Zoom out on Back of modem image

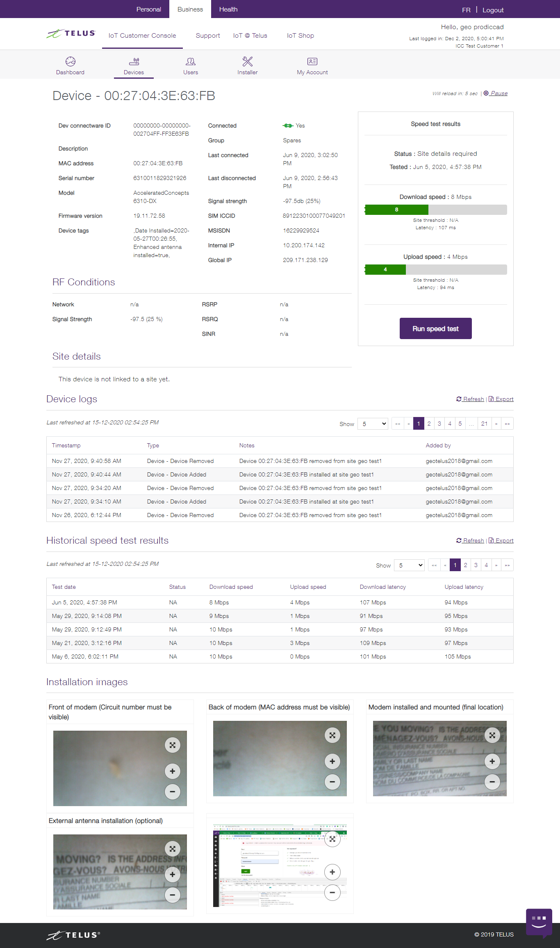click(x=332, y=782)
